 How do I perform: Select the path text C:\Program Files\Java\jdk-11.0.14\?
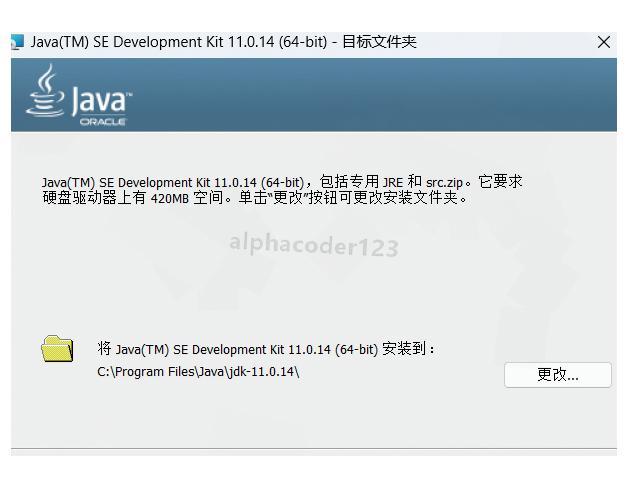pos(198,372)
